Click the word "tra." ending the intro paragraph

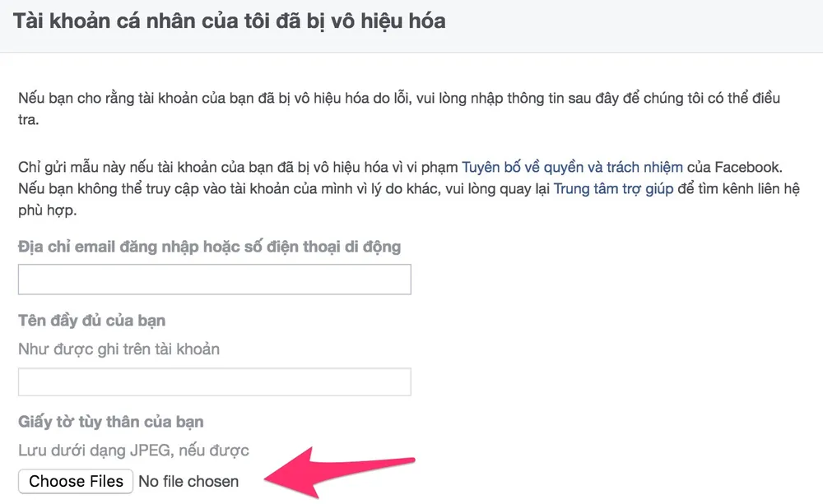(x=30, y=120)
